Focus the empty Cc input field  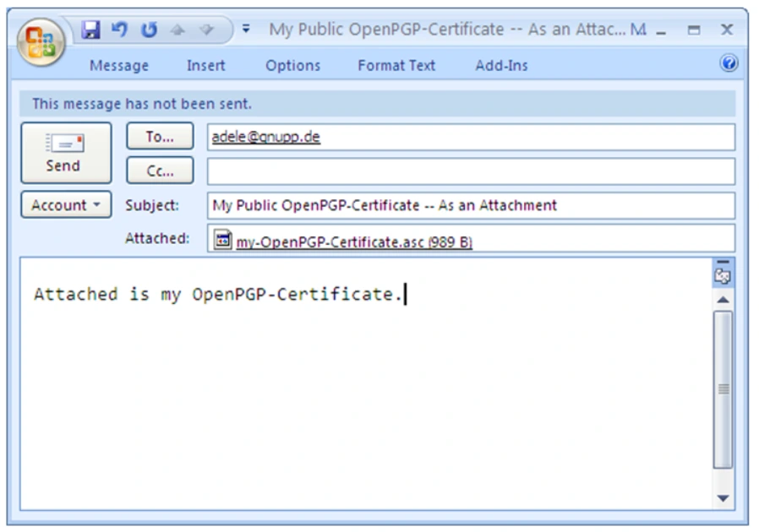[471, 171]
